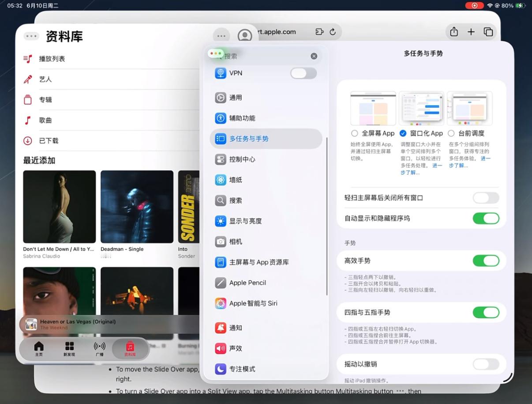Open 辅助功能 accessibility icon
This screenshot has width=532, height=404.
(221, 118)
